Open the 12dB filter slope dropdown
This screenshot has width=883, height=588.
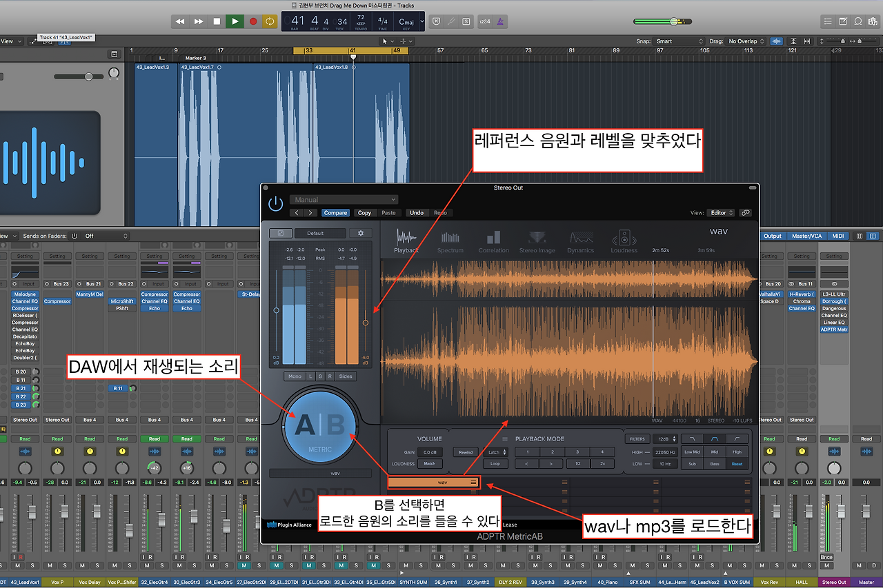[x=664, y=439]
